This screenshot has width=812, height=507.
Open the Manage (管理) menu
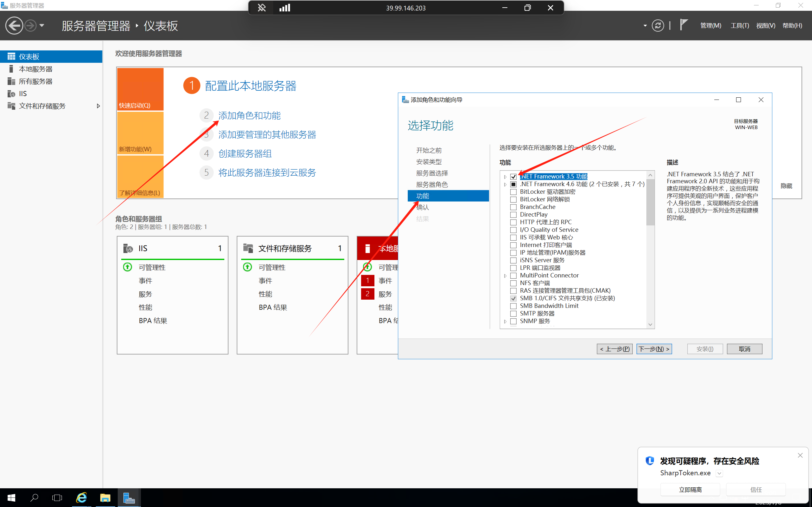pyautogui.click(x=710, y=25)
